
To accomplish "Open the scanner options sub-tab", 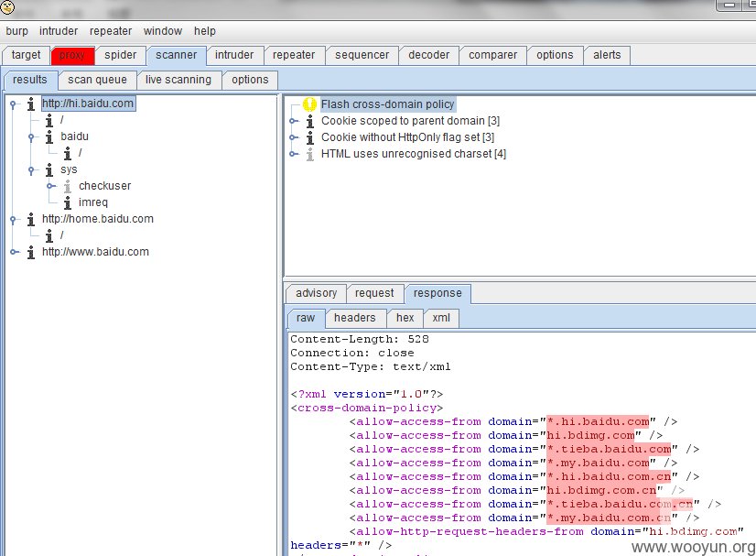I will (250, 80).
